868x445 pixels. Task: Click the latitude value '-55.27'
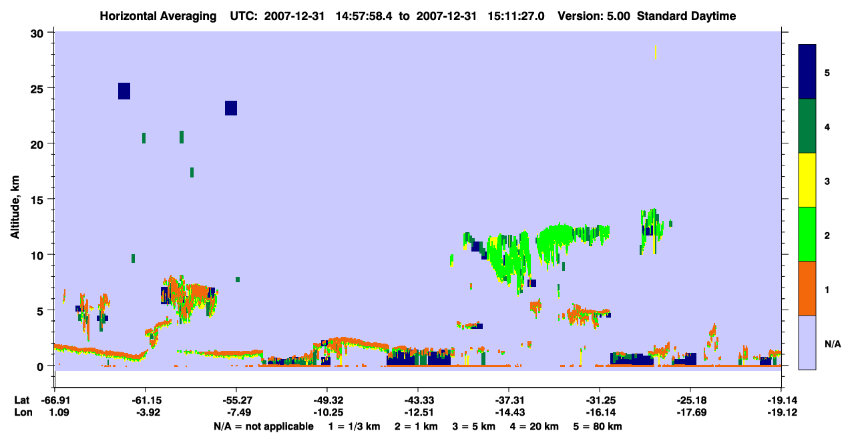[x=236, y=400]
